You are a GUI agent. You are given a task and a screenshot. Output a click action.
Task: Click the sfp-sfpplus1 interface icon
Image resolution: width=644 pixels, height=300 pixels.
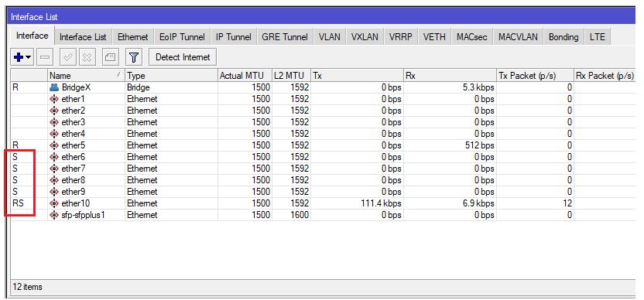click(54, 215)
